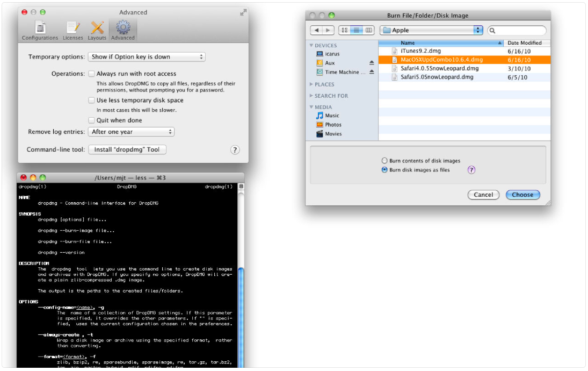Click the 3/10/10 date cell

point(519,69)
